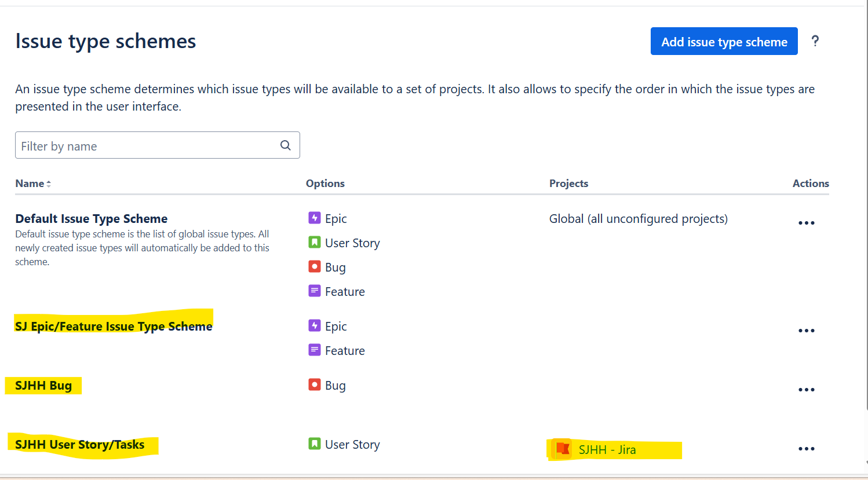Screen dimensions: 868x480
Task: Click the Epic icon in SJ Epic/Feature scheme row
Action: point(314,326)
